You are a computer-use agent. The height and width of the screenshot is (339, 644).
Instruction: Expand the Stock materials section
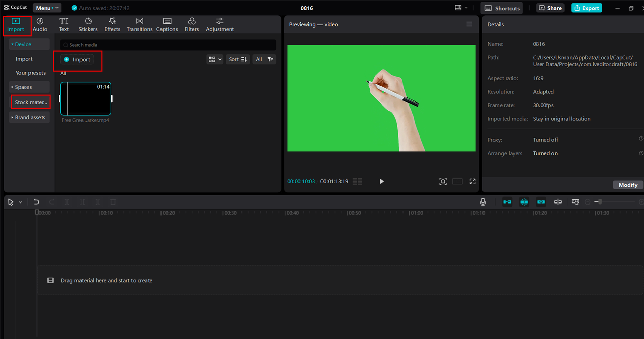click(31, 102)
